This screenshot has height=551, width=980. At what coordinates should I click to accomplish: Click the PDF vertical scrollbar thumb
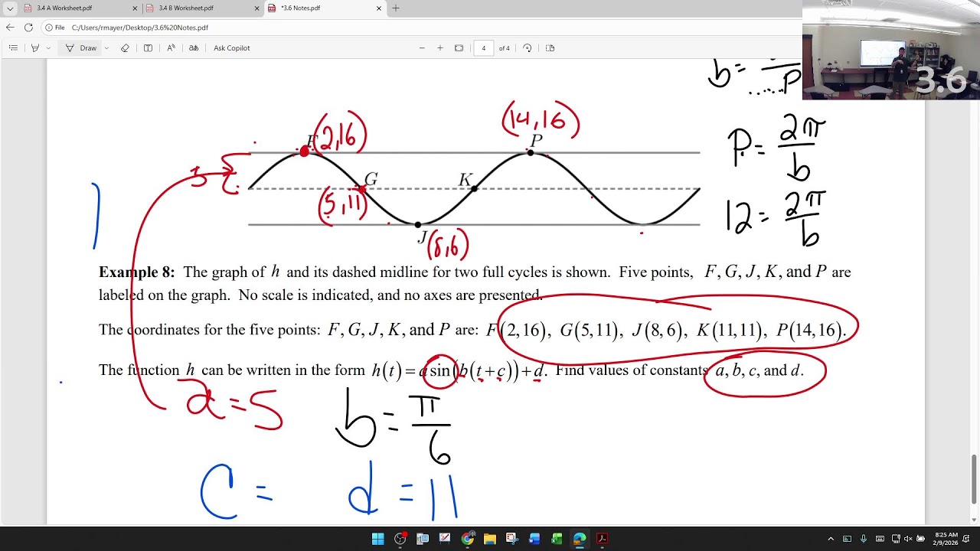[x=975, y=478]
